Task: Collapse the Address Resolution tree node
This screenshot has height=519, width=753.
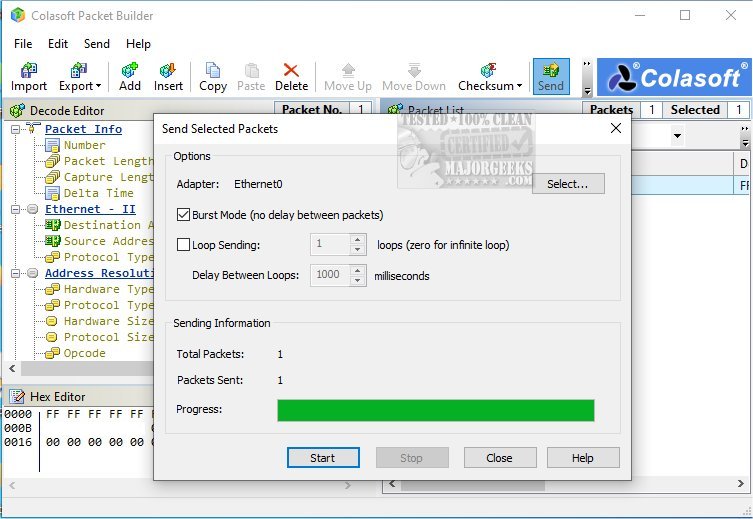Action: coord(15,273)
